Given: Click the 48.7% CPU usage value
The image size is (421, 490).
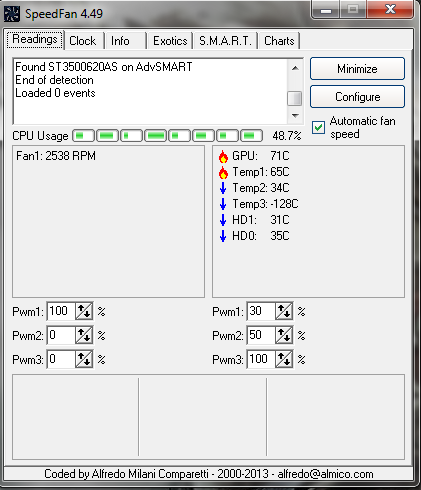Looking at the screenshot, I should pyautogui.click(x=287, y=136).
